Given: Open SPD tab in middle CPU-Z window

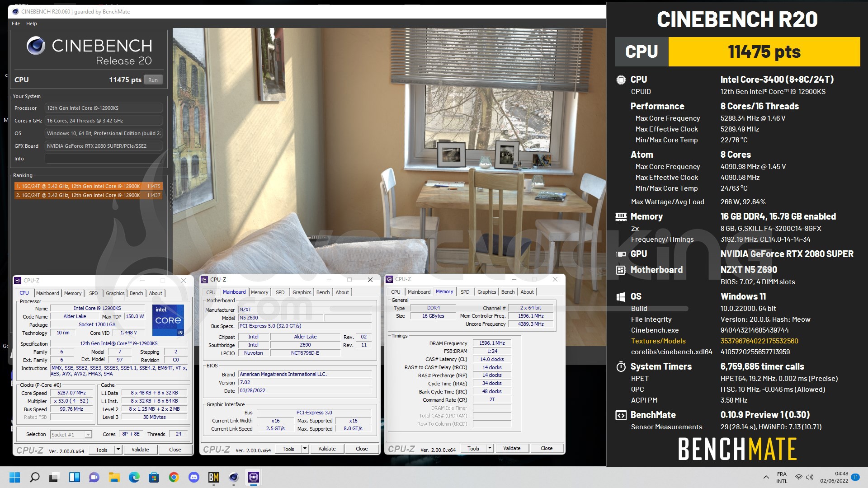Looking at the screenshot, I should tap(280, 292).
